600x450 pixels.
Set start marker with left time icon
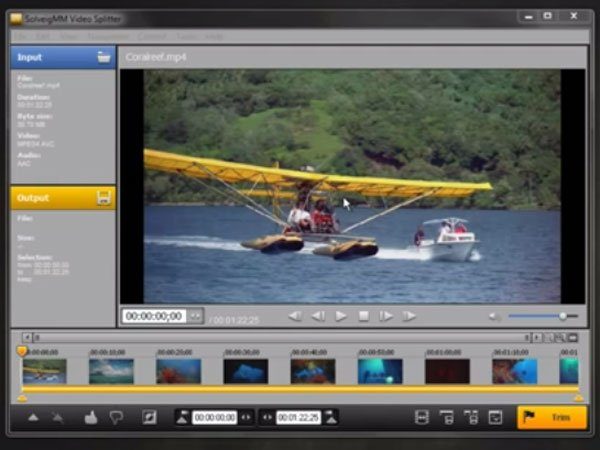pyautogui.click(x=182, y=417)
